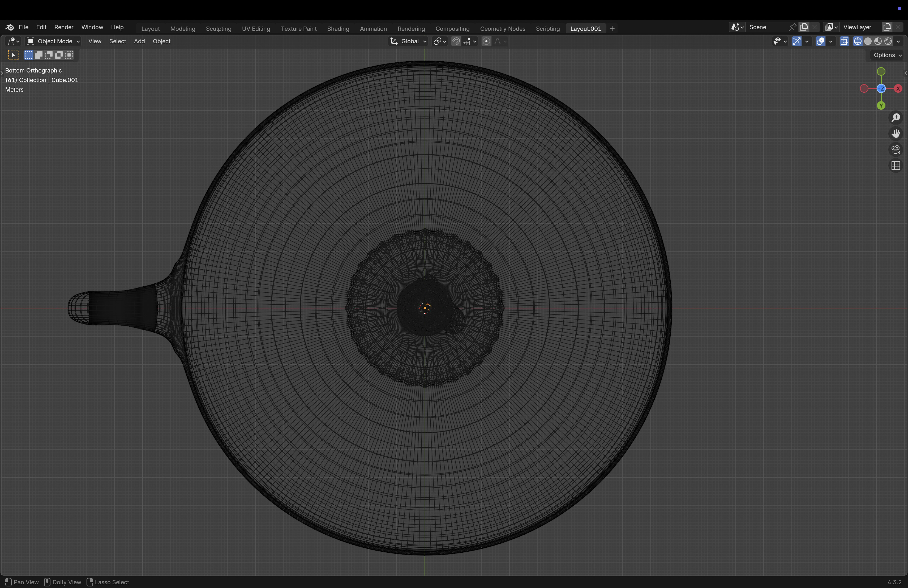Switch orthographic/perspective with grid icon

pos(896,166)
